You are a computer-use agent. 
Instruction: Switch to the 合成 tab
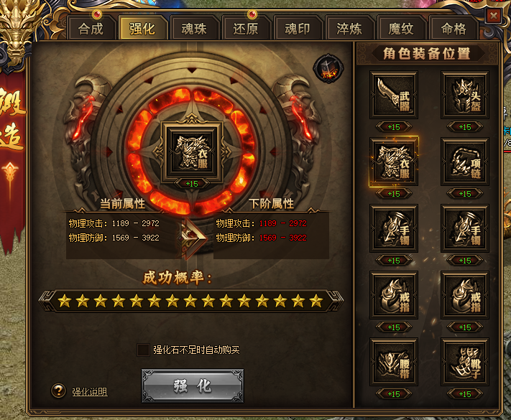click(x=91, y=29)
